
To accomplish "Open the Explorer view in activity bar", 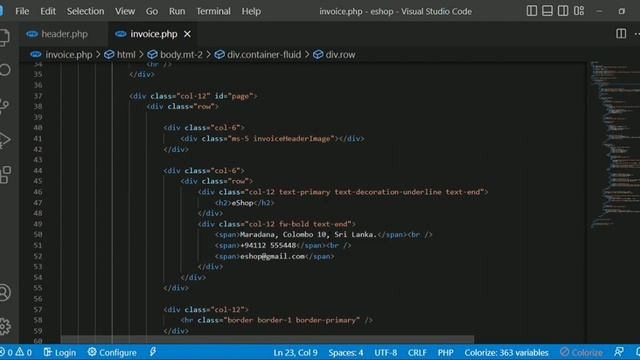I will click(5, 37).
